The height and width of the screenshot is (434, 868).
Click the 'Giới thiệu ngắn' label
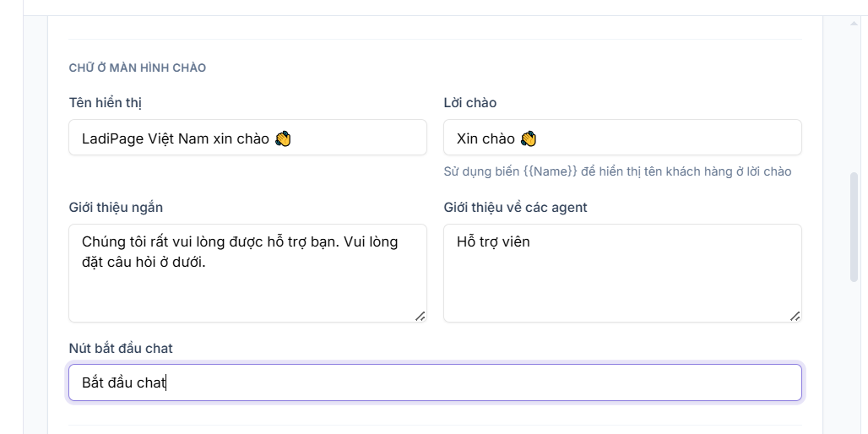tap(116, 208)
